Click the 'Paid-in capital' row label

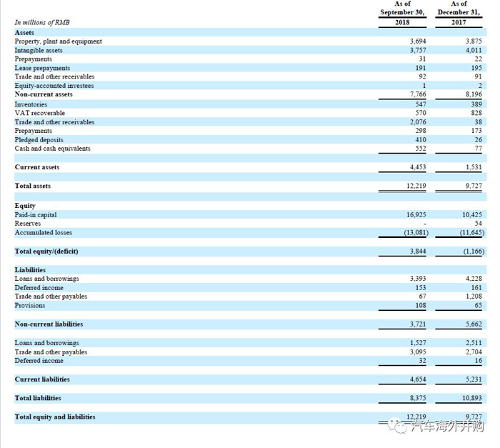36,215
